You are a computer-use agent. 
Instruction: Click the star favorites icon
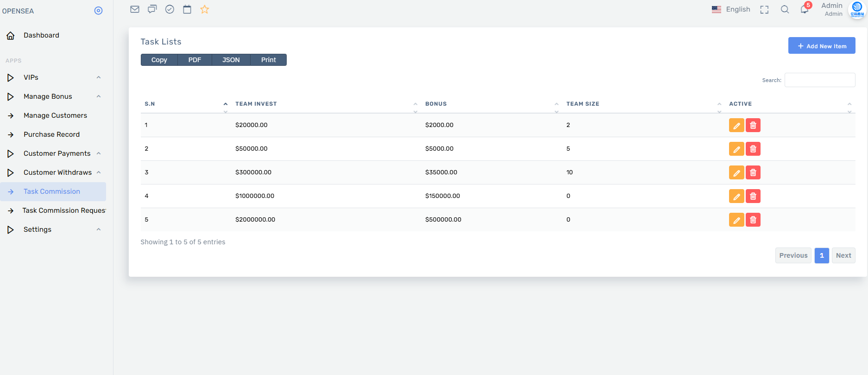click(205, 9)
